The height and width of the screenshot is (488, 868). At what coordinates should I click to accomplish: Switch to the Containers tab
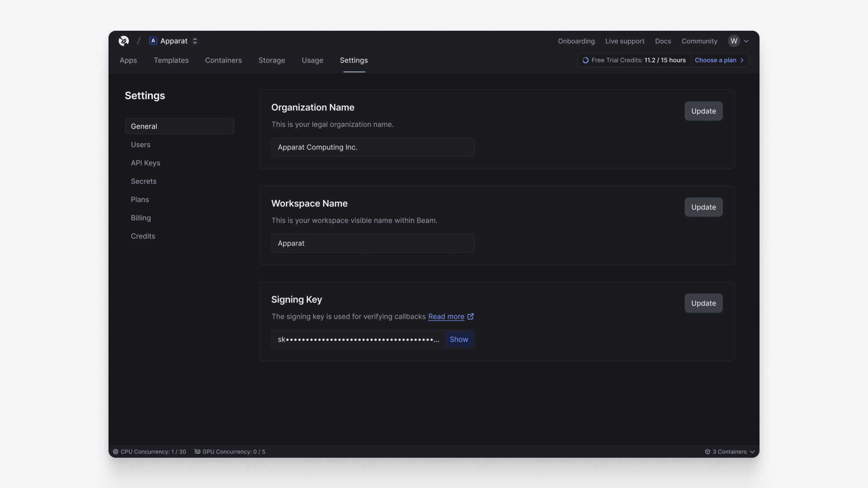[223, 60]
